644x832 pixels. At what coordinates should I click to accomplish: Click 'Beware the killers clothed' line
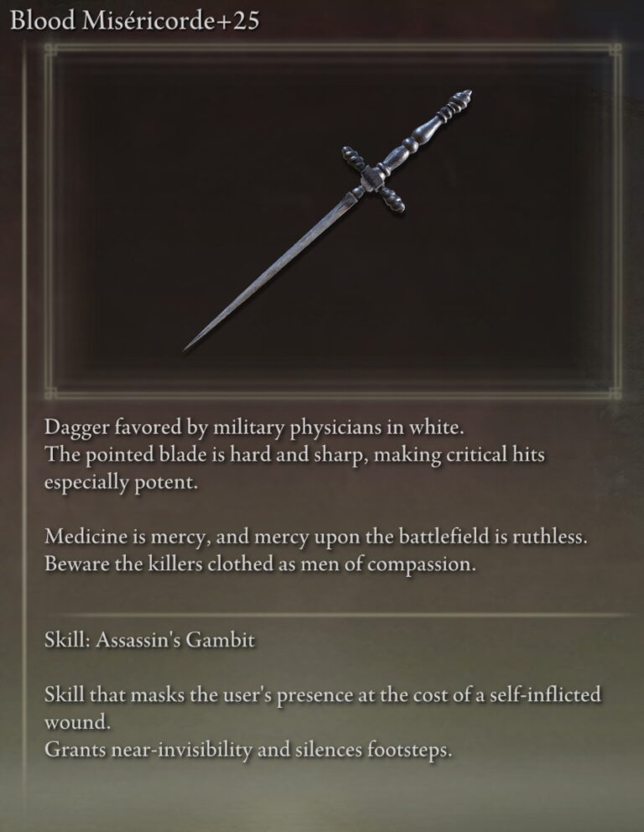260,564
